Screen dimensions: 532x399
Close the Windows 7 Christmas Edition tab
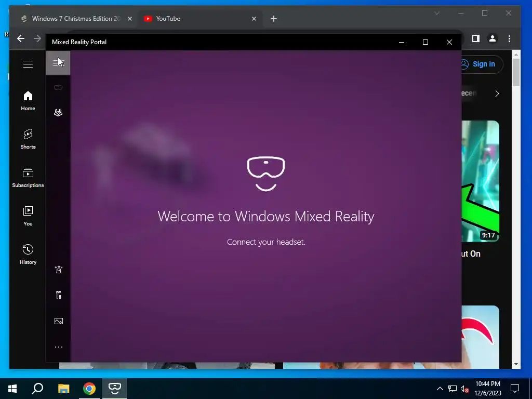tap(129, 19)
